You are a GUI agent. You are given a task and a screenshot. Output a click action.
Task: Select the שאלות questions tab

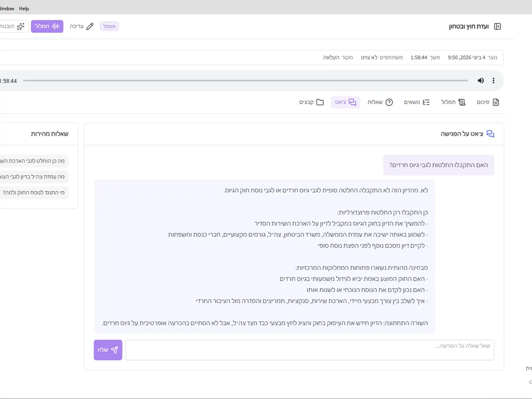pos(380,102)
